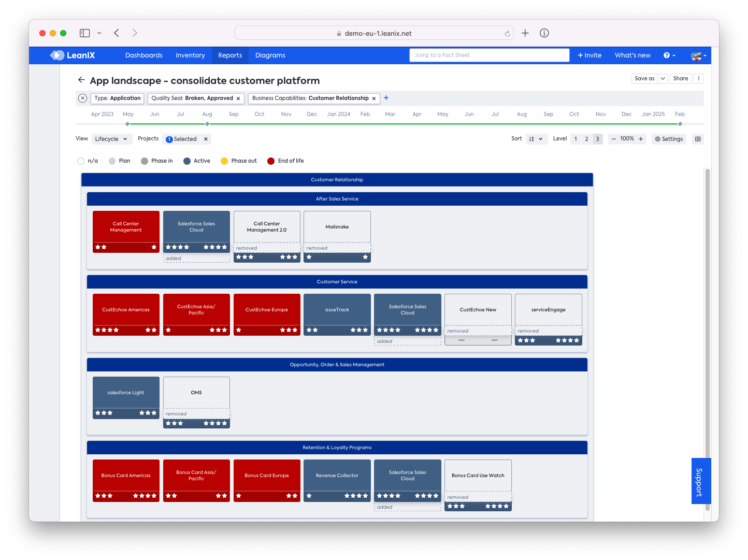Open the help question mark menu
This screenshot has width=748, height=560.
pyautogui.click(x=669, y=55)
